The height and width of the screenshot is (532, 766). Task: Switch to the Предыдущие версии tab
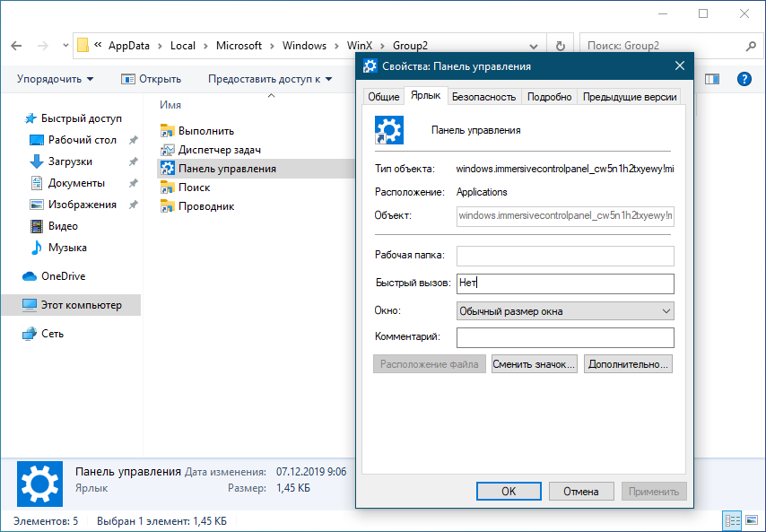pos(630,97)
